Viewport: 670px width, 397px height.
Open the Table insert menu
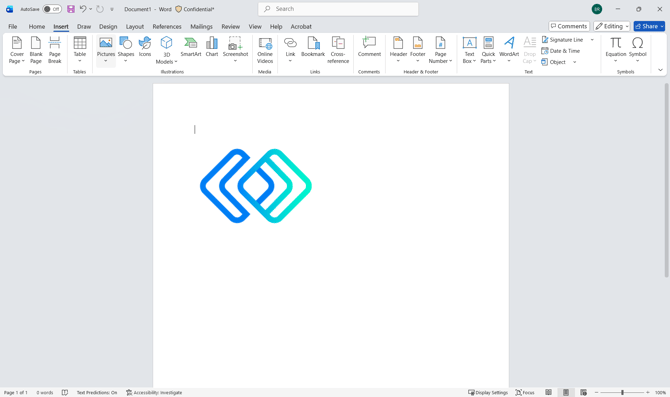click(x=80, y=50)
